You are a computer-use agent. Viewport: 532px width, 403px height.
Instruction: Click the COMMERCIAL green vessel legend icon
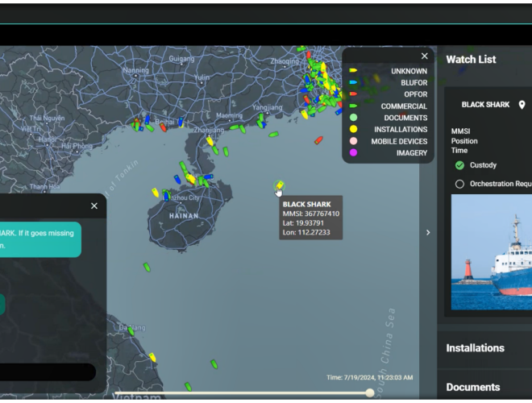tap(353, 106)
